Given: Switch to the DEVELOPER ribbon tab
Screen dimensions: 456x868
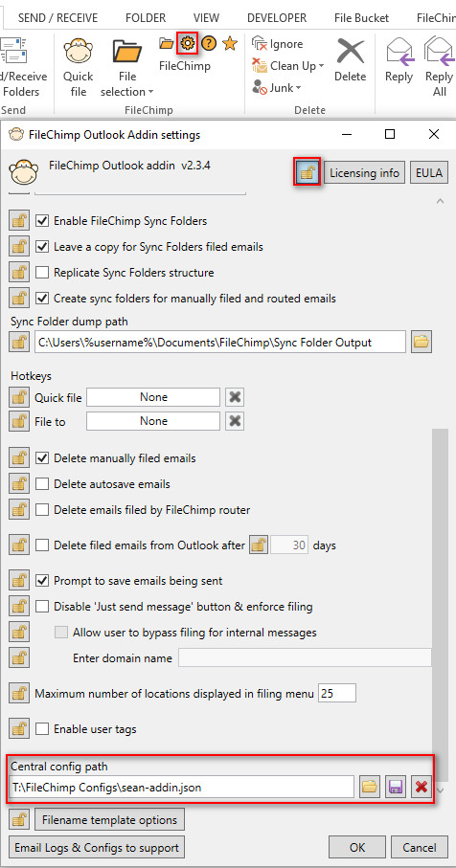Looking at the screenshot, I should (x=277, y=18).
